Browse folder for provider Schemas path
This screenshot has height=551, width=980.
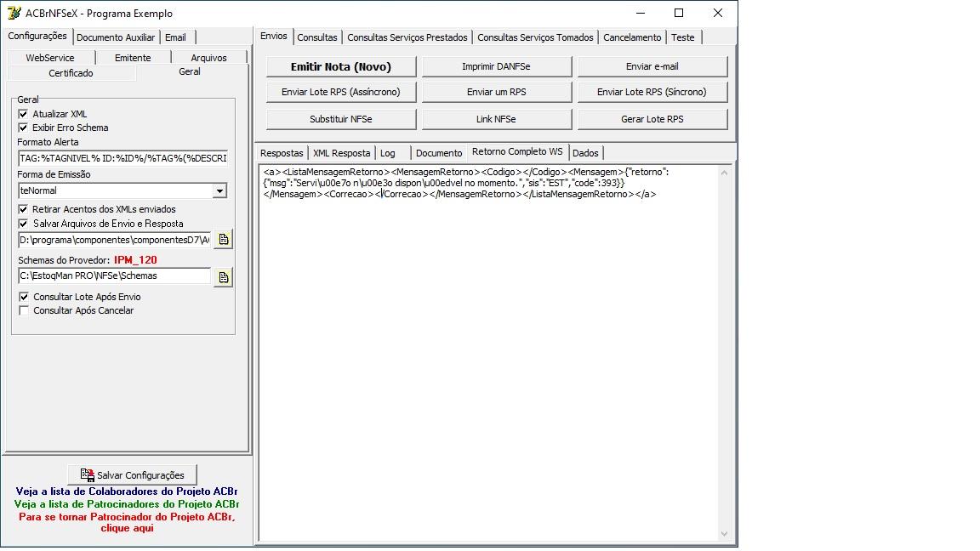223,276
